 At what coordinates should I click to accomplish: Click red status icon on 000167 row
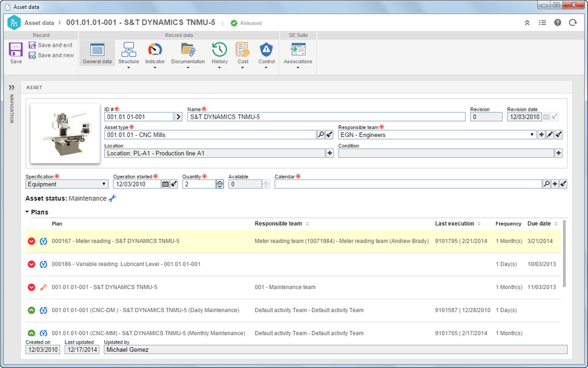pos(32,241)
